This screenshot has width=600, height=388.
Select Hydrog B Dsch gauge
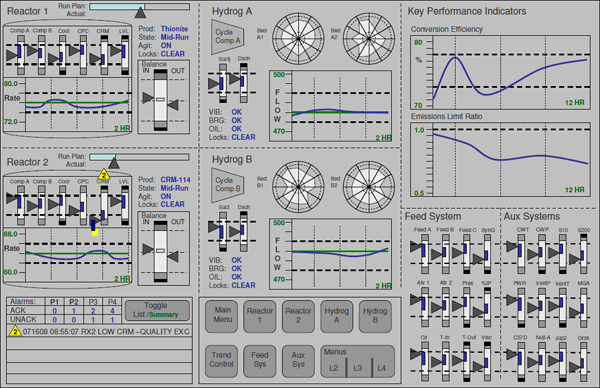coord(243,232)
